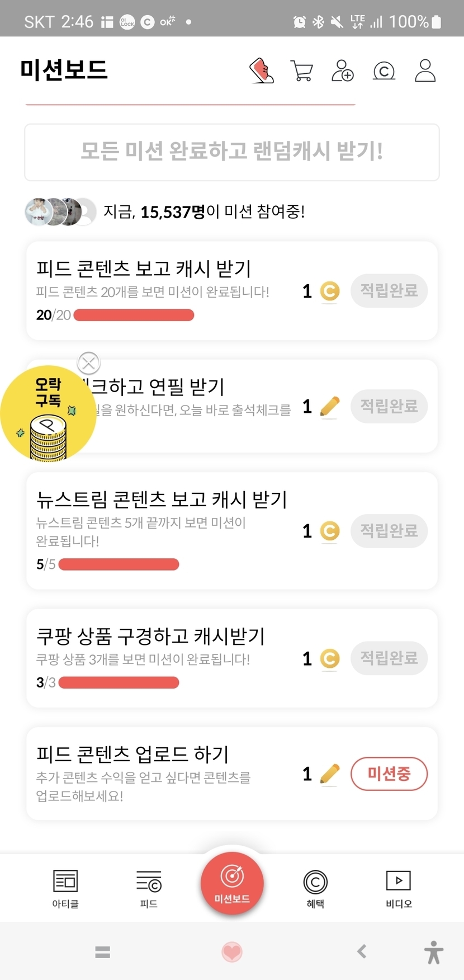Go to the 비디오 tab
This screenshot has width=464, height=980.
[399, 888]
